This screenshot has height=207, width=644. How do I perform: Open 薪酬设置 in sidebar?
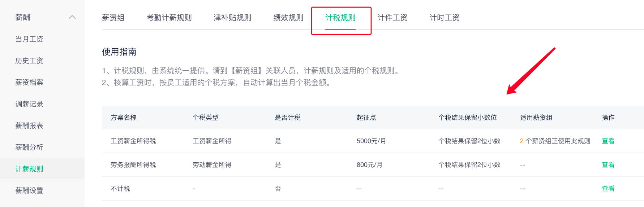pyautogui.click(x=29, y=190)
